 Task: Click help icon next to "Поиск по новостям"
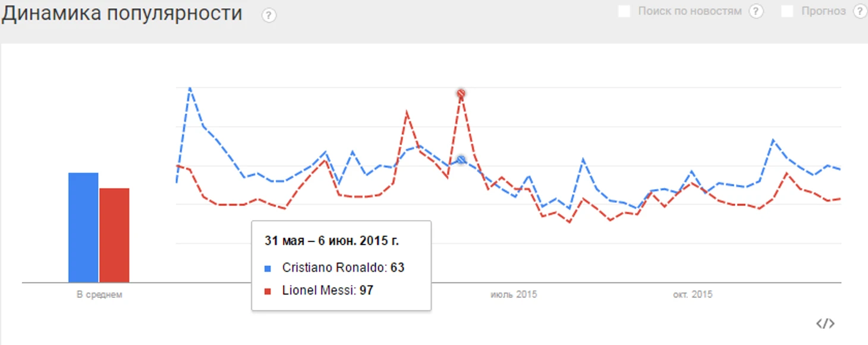756,11
